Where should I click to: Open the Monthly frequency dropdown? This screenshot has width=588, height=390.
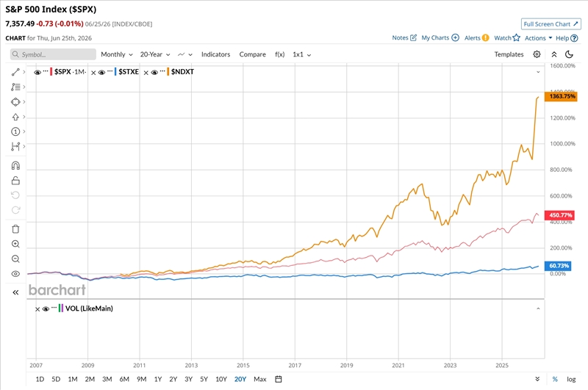pos(117,54)
